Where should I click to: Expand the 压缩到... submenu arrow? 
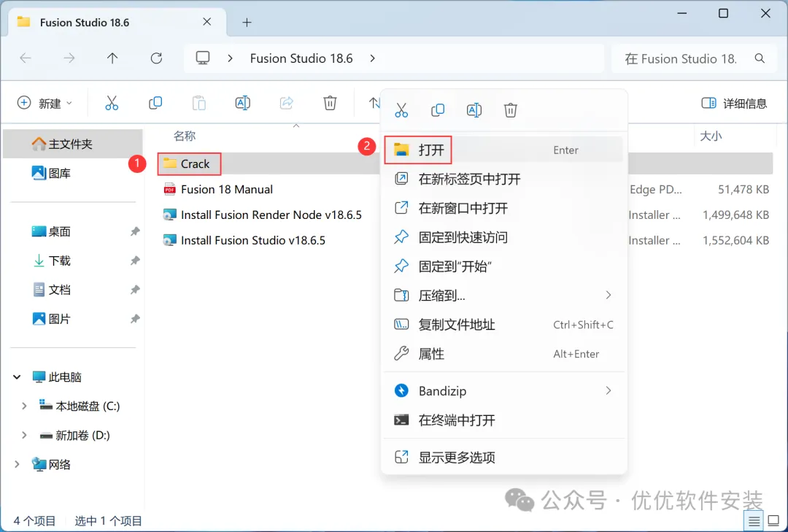click(x=609, y=295)
